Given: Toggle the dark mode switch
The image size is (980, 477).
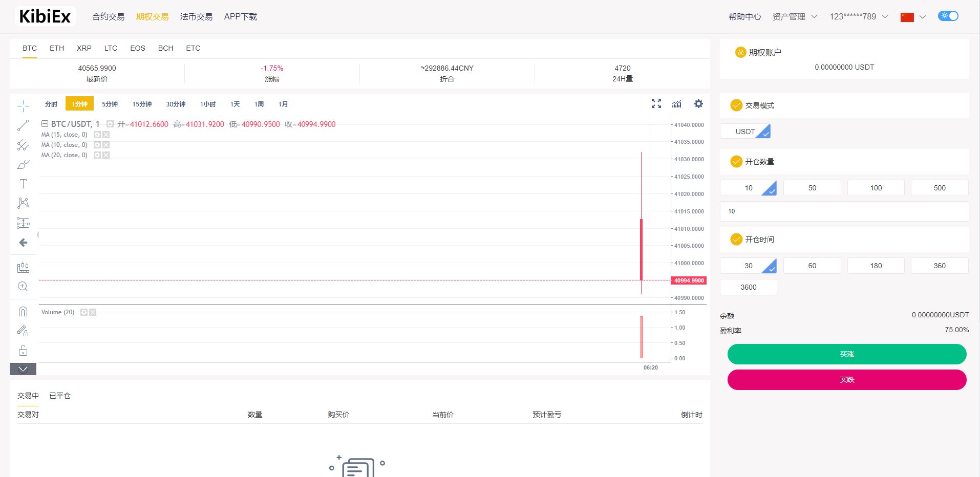Looking at the screenshot, I should coord(948,16).
